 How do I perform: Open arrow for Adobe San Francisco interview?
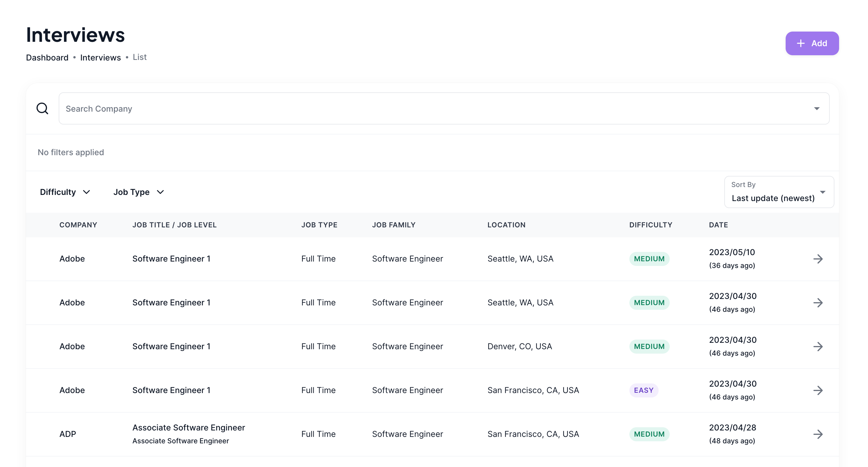(x=818, y=390)
